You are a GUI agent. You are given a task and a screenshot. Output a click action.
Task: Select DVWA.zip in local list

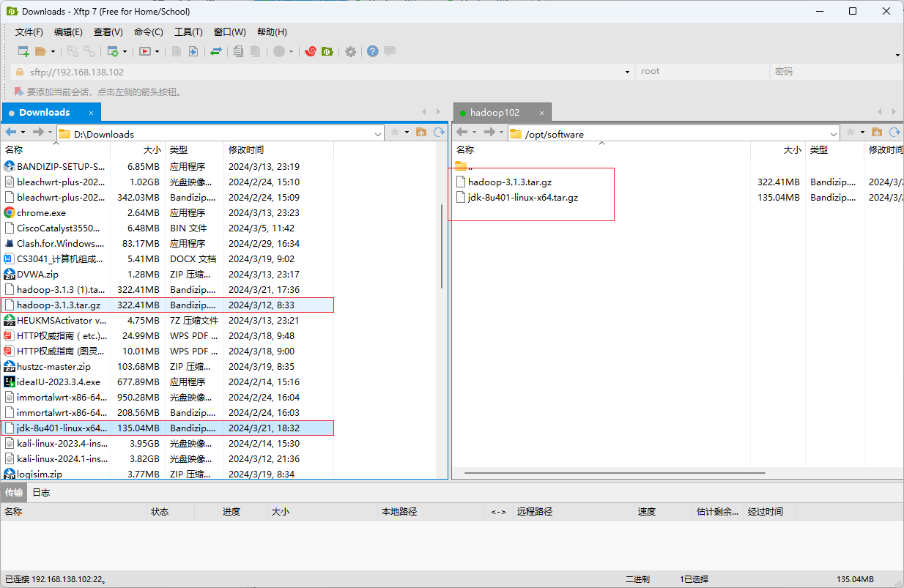point(168,275)
